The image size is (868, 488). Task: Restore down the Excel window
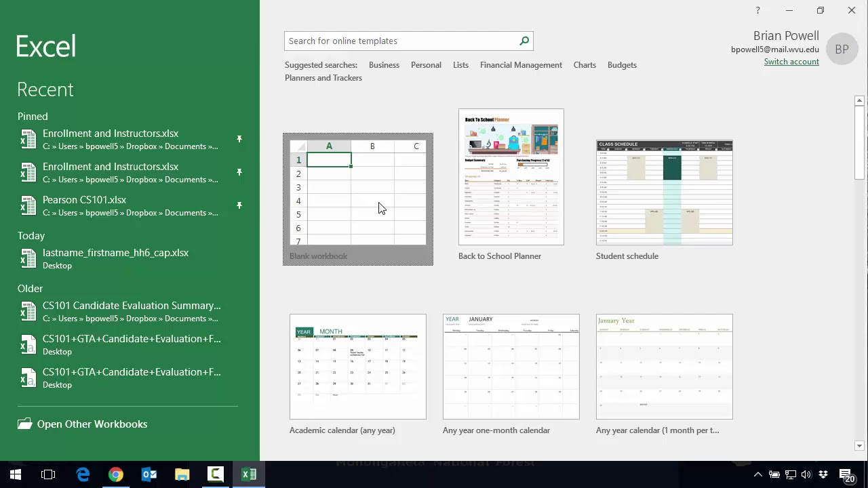coord(820,10)
